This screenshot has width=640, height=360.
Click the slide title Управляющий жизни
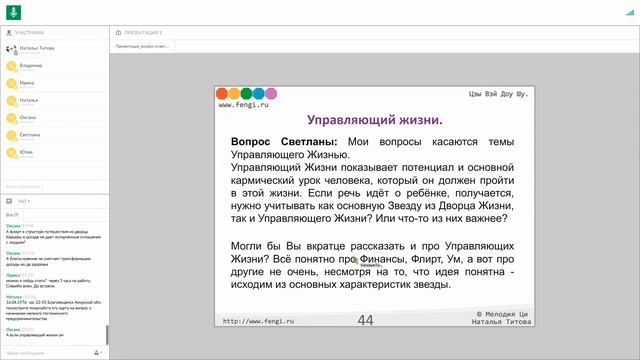coord(375,120)
